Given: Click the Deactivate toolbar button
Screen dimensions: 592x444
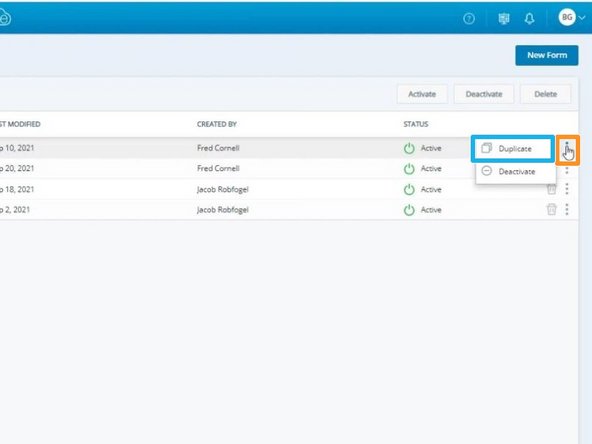Looking at the screenshot, I should (484, 94).
